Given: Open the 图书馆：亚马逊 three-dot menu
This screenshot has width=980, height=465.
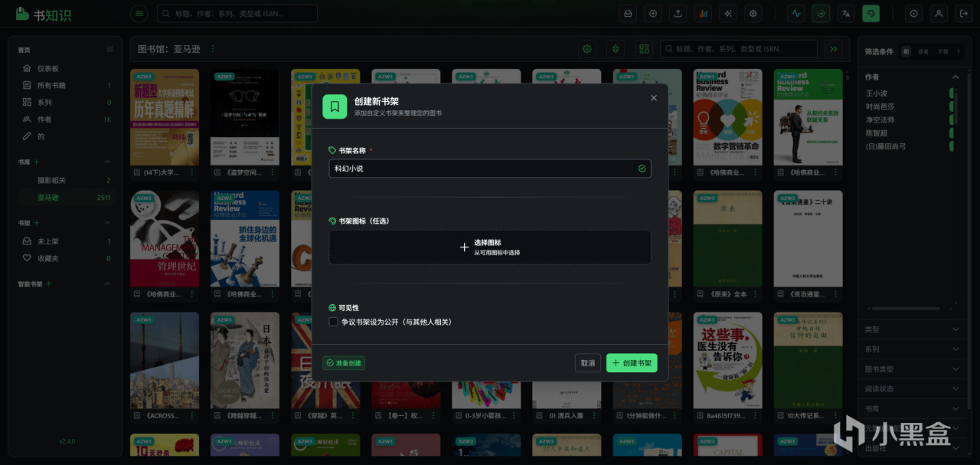Looking at the screenshot, I should 213,49.
